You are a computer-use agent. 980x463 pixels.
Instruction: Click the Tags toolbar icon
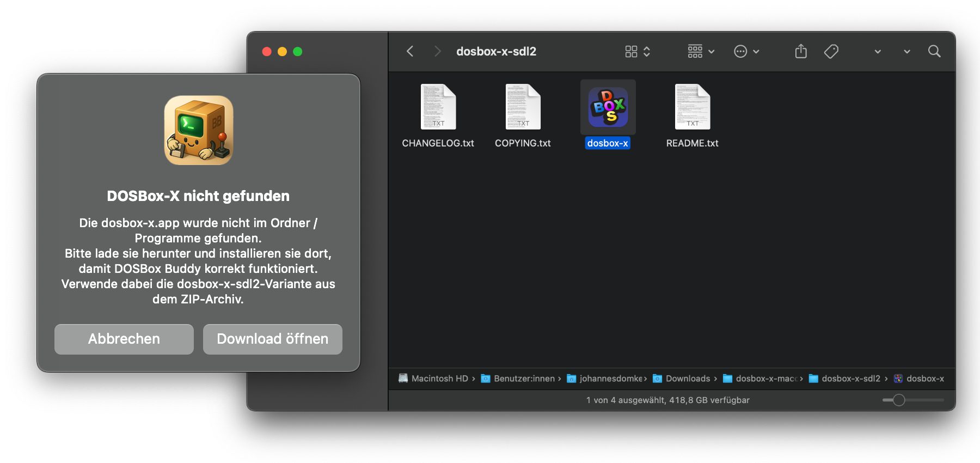click(x=831, y=51)
